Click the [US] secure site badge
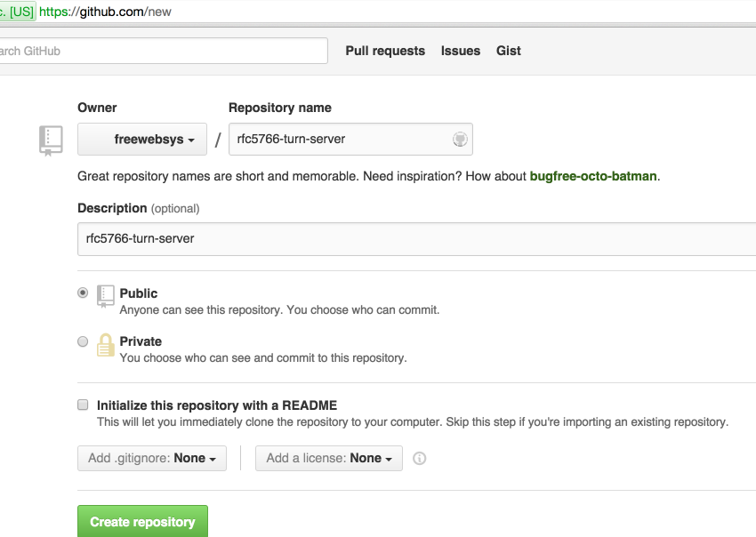 point(18,11)
